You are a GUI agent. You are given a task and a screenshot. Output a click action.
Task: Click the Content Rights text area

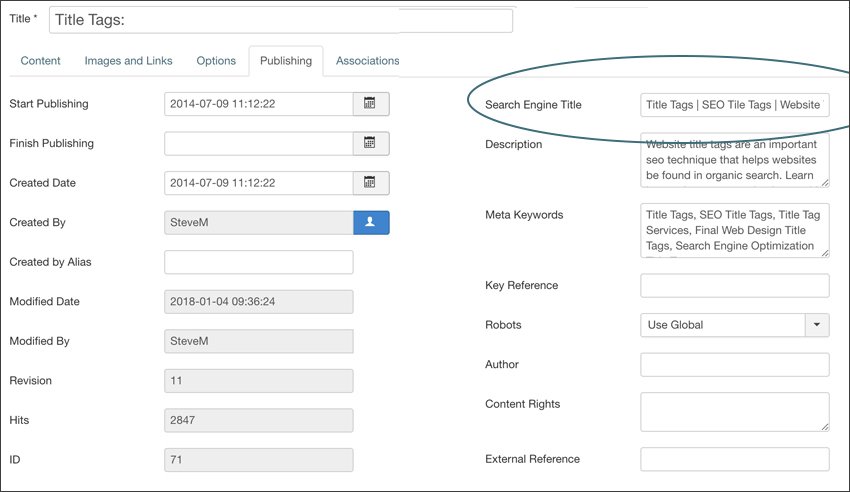735,412
